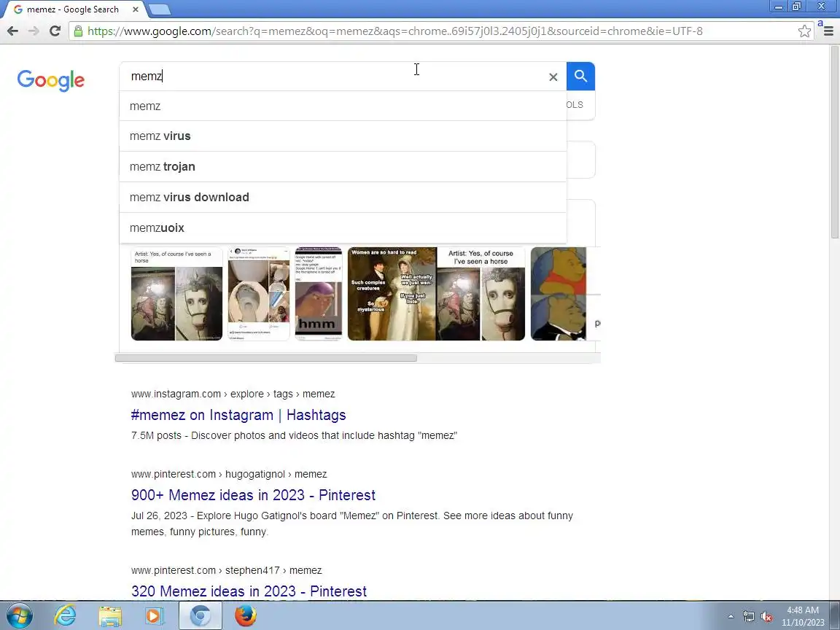Open the toilet meme thumbnail

[x=259, y=294]
